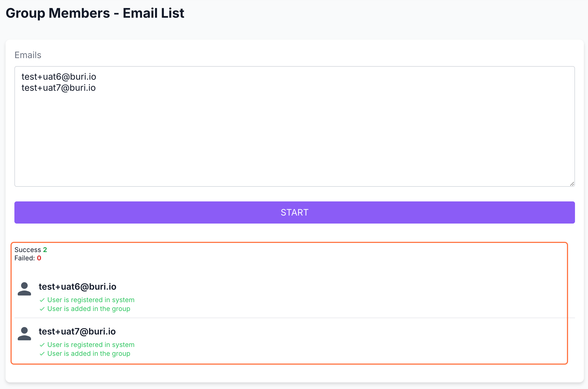Screen dimensions: 588x389
Task: Click uat6 'User is added in the group' text
Action: pyautogui.click(x=89, y=309)
